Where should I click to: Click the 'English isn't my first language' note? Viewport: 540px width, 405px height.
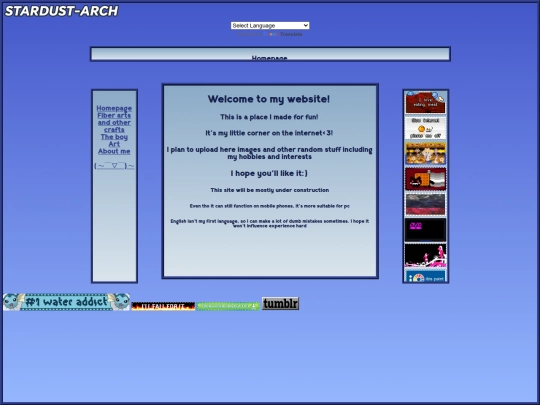[270, 224]
